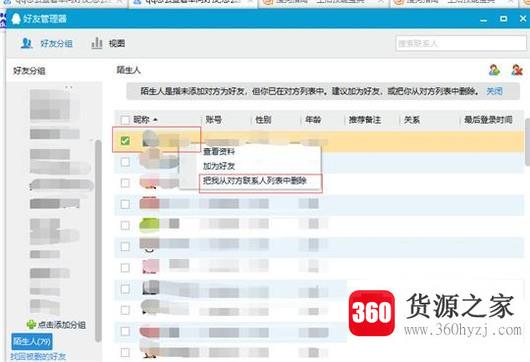Toggle the select-all checkbox beside 昵称
This screenshot has height=362, width=530.
[x=125, y=120]
